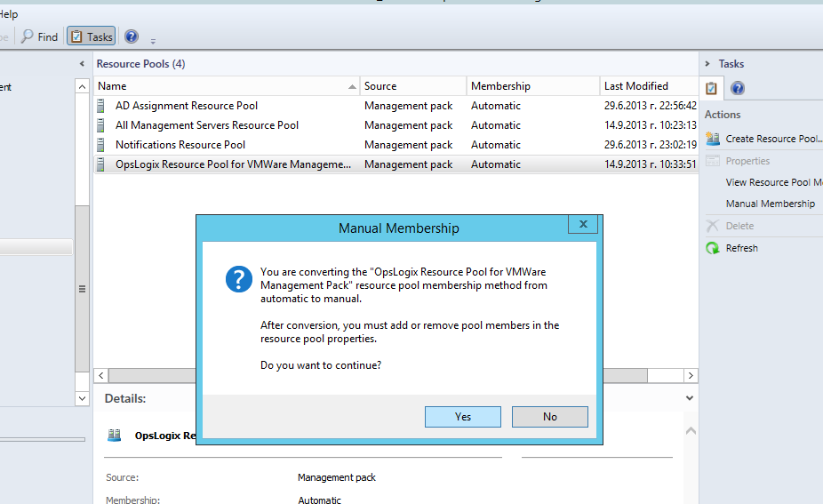
Task: Select the Actions tab icon in Tasks pane
Action: (x=712, y=88)
